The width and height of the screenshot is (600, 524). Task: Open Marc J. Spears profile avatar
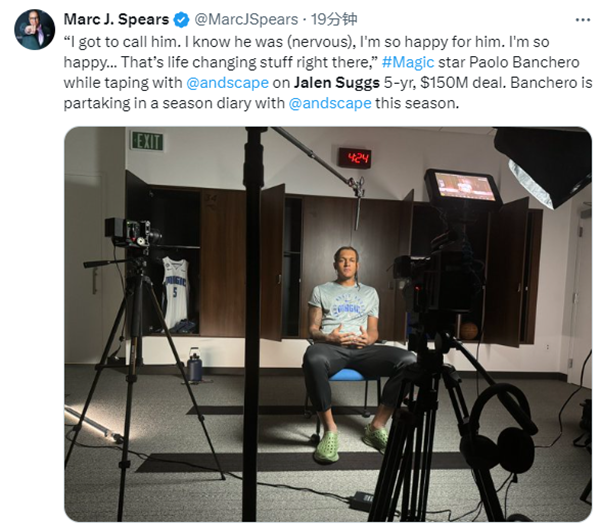click(x=34, y=29)
